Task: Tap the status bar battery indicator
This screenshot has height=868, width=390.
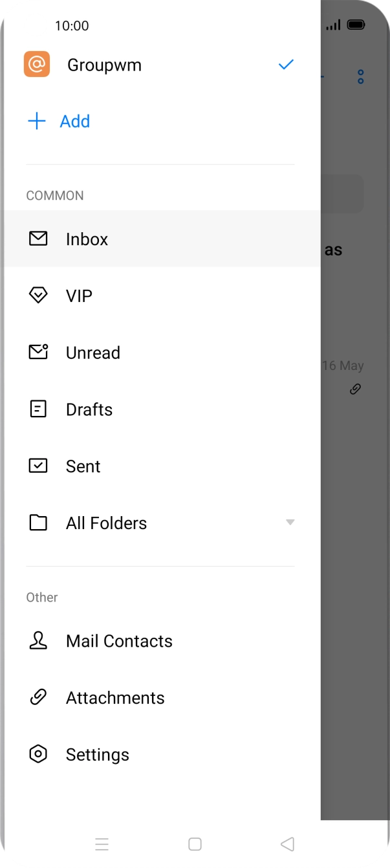Action: [x=356, y=24]
